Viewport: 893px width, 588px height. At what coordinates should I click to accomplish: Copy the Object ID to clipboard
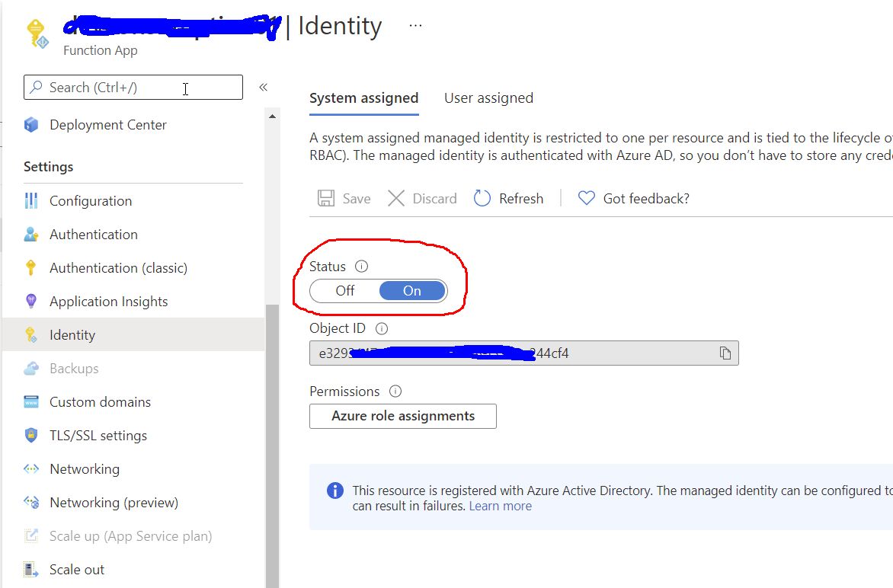pos(725,353)
